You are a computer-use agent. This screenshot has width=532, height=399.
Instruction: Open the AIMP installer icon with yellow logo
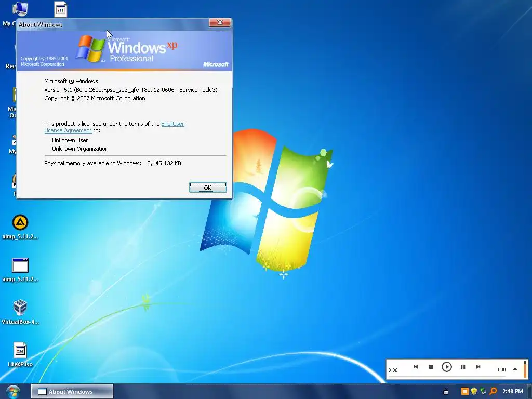pyautogui.click(x=20, y=222)
